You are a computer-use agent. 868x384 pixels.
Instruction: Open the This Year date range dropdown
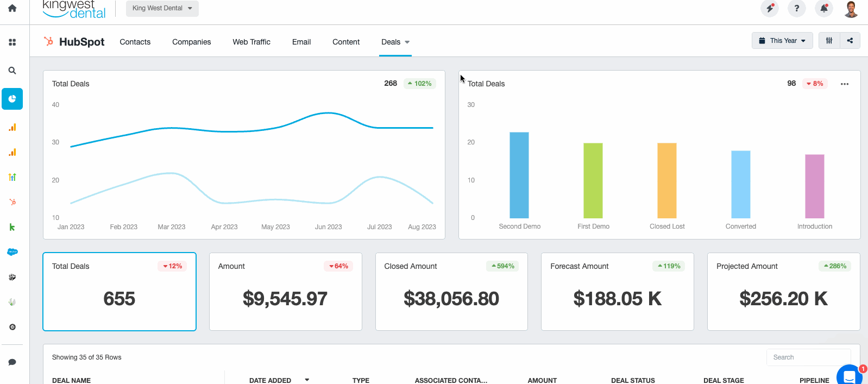(x=782, y=41)
